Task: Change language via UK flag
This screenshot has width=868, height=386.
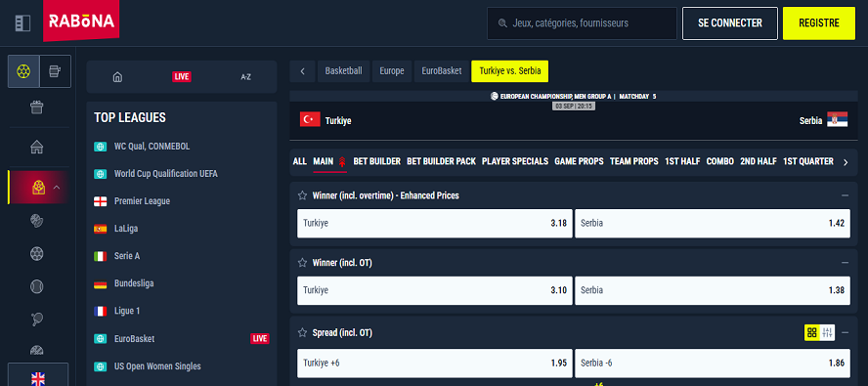Action: click(x=38, y=379)
